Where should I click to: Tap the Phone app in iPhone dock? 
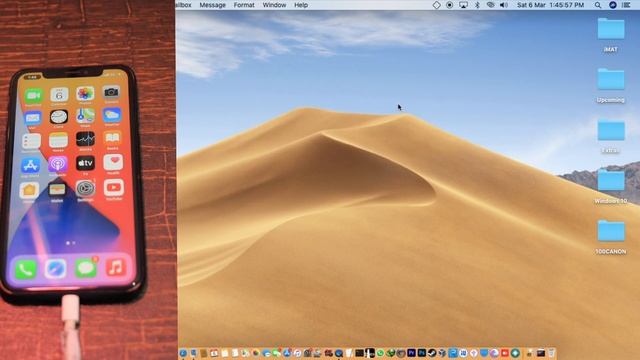tap(26, 270)
